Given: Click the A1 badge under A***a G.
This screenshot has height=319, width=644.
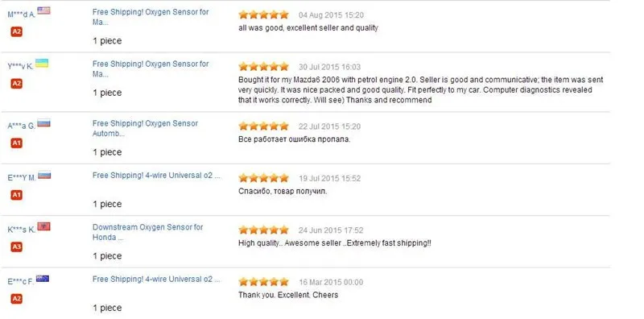Looking at the screenshot, I should pos(16,143).
